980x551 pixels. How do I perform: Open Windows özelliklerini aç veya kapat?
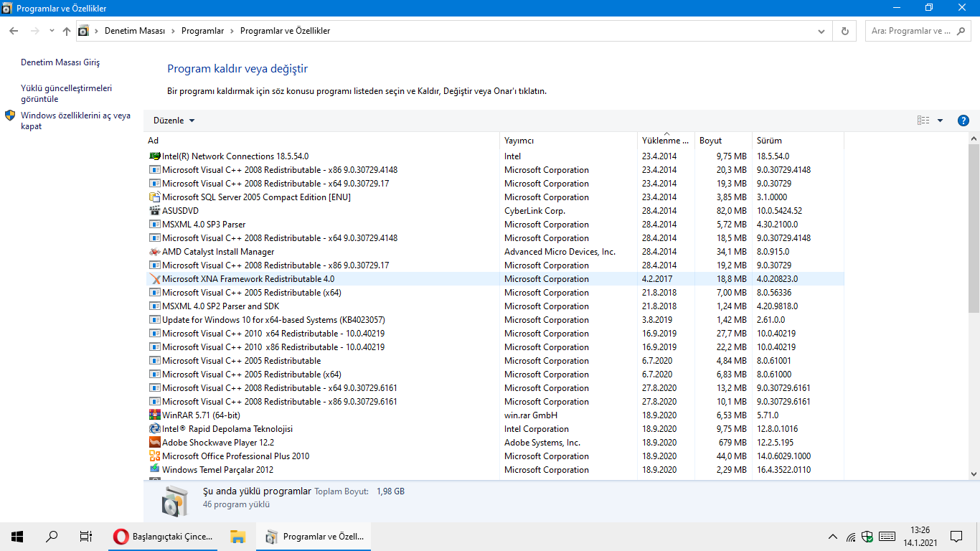tap(76, 121)
